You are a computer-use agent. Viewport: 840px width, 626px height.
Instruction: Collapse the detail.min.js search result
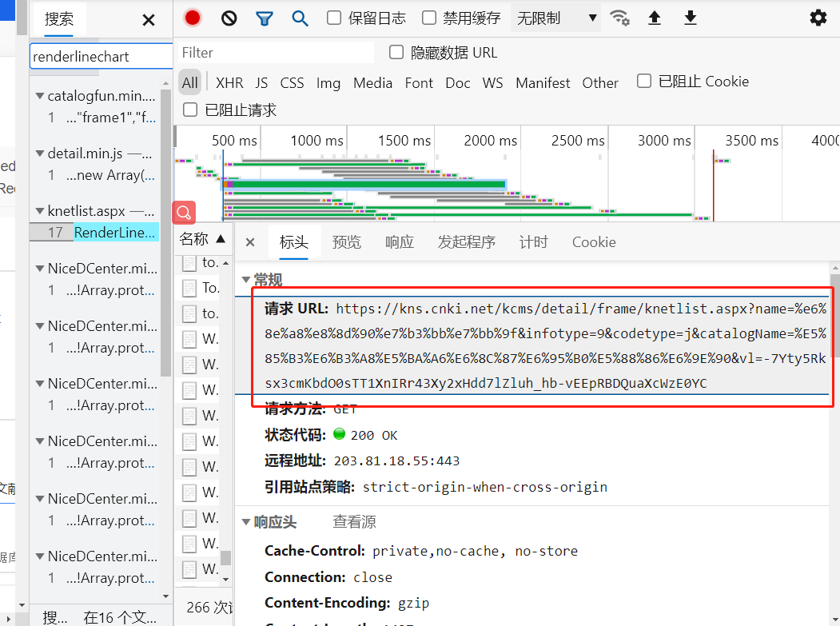point(40,154)
